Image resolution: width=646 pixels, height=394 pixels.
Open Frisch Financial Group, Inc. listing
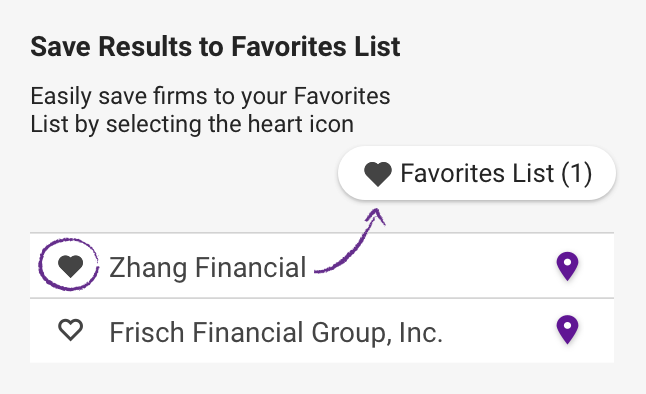coord(276,332)
